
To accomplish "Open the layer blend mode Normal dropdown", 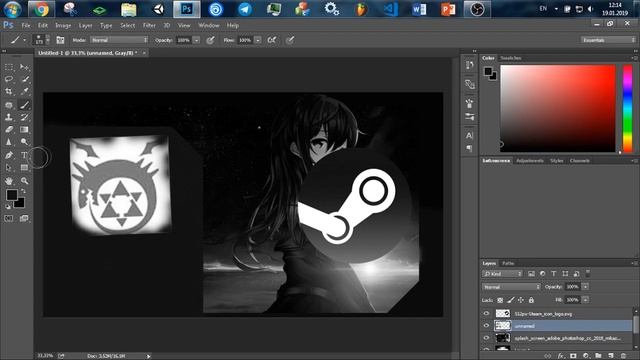I will pos(511,287).
